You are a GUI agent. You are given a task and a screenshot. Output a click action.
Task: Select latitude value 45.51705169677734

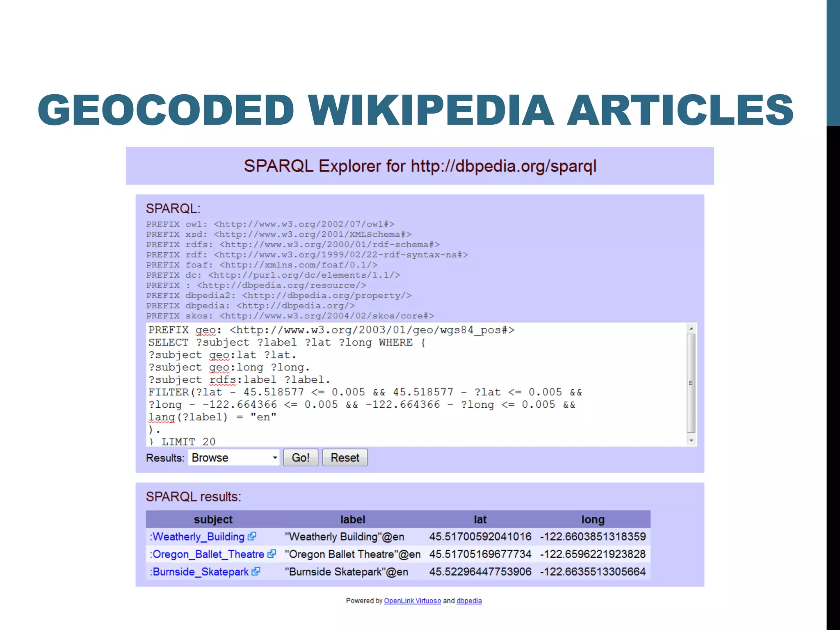pos(480,554)
